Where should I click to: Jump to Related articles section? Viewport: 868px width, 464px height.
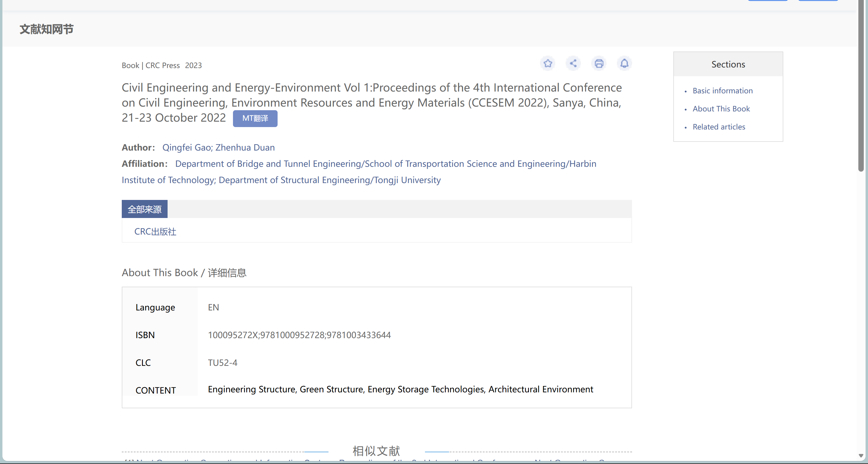pyautogui.click(x=719, y=127)
